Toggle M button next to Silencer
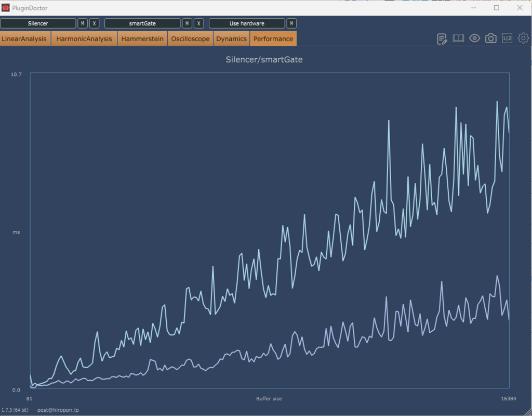532x416 pixels. (83, 23)
